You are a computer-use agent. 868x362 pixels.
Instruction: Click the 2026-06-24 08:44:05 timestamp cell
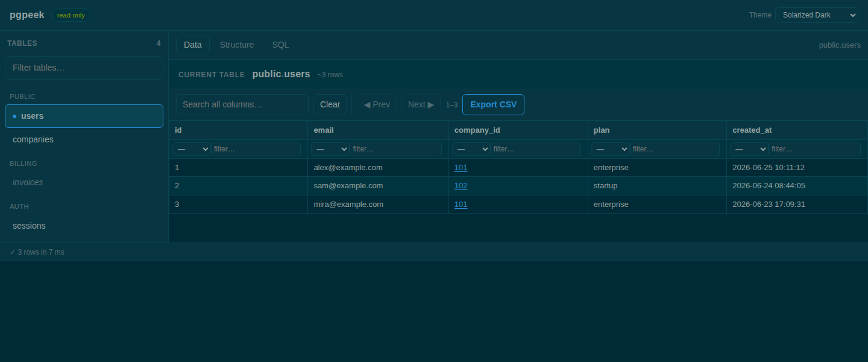point(797,186)
